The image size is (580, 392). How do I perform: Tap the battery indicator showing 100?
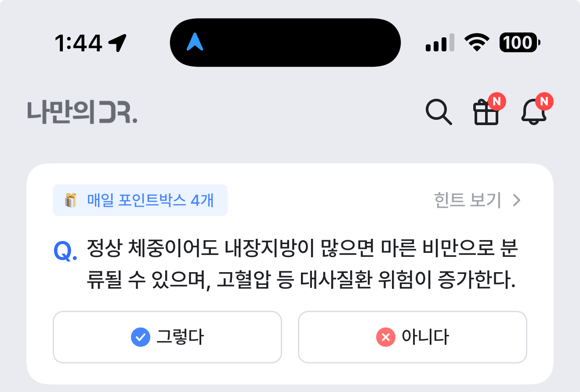tap(520, 43)
